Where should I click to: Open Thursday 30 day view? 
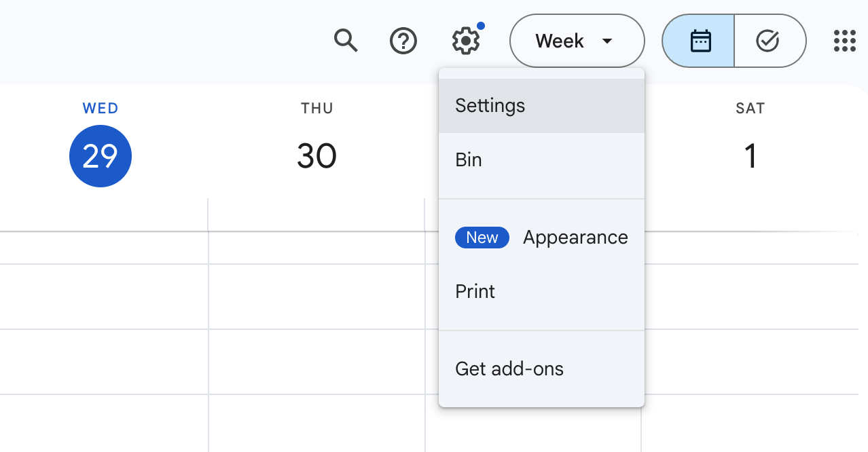tap(317, 156)
